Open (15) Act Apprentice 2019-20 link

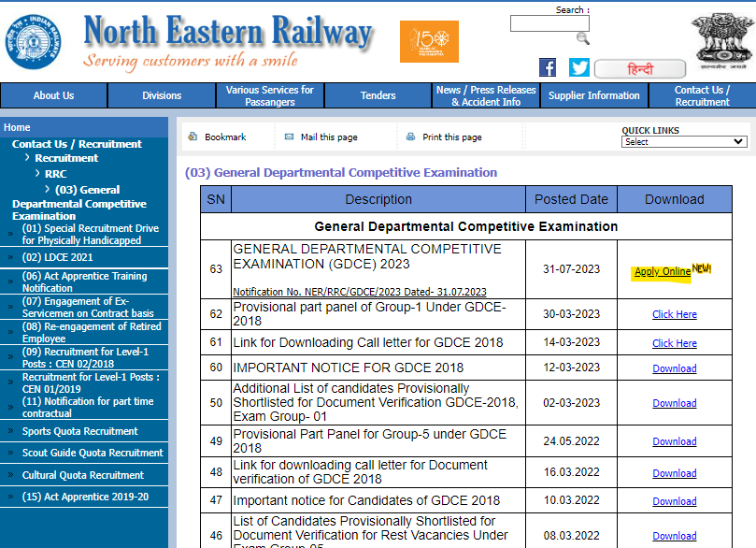[85, 497]
